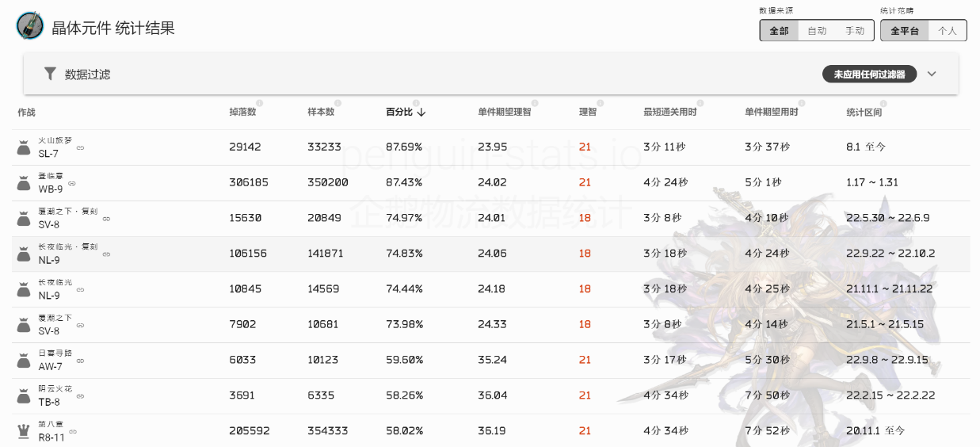Select 全平台 statistics scope
Viewport: 980px width, 447px height.
click(x=905, y=31)
